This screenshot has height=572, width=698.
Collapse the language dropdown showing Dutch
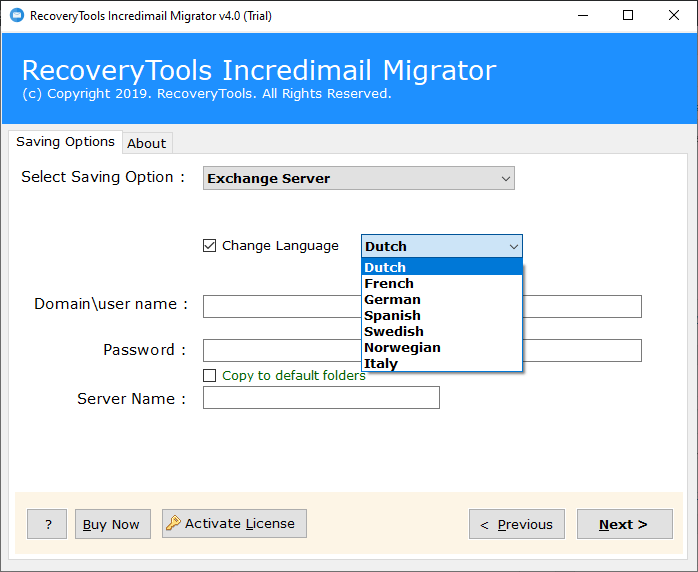[442, 246]
